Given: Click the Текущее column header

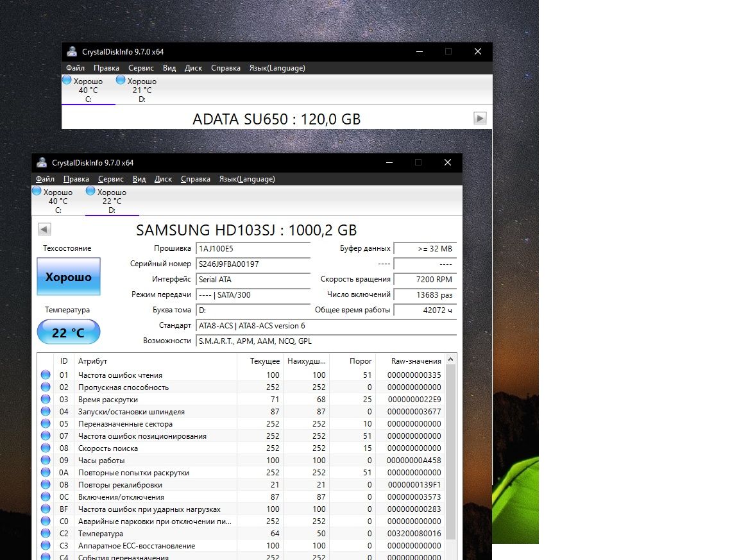Looking at the screenshot, I should [260, 361].
